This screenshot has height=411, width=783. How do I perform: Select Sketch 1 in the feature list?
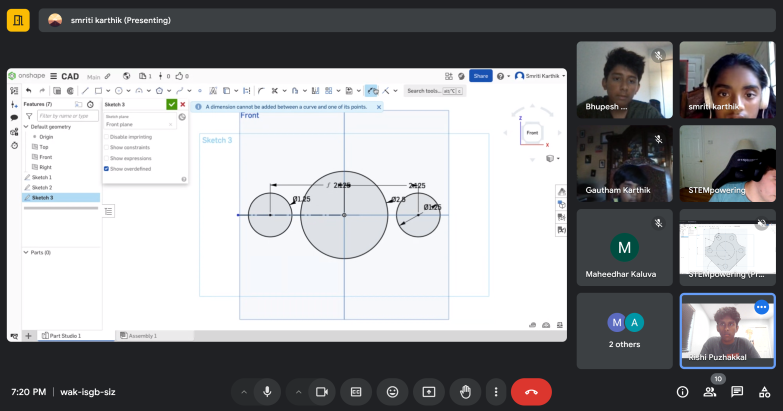tap(41, 177)
